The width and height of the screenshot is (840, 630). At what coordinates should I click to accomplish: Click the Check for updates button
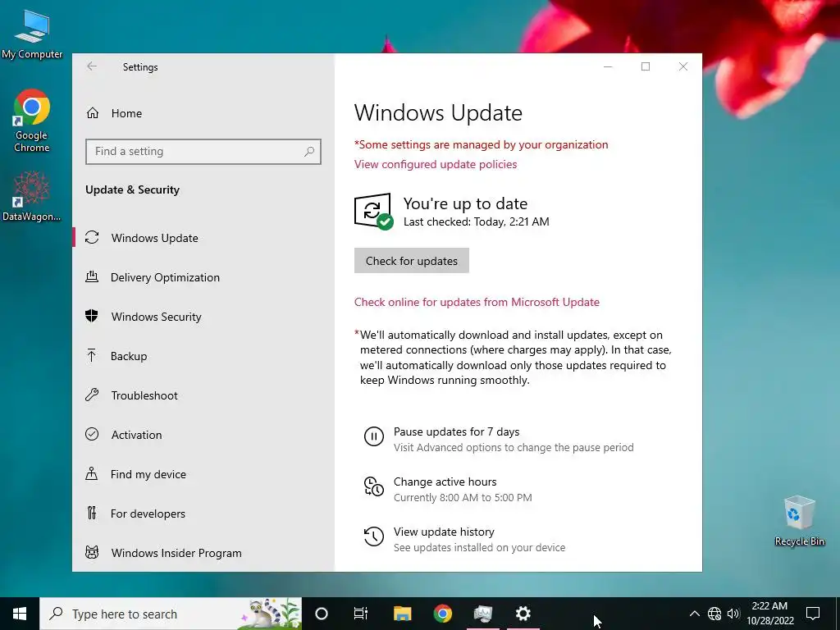412,261
